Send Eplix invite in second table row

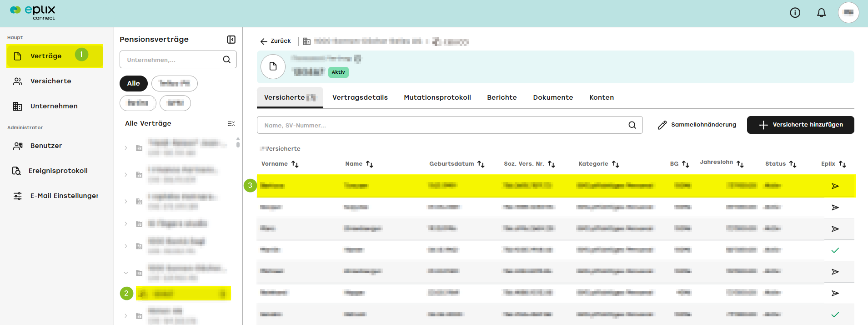(x=835, y=208)
